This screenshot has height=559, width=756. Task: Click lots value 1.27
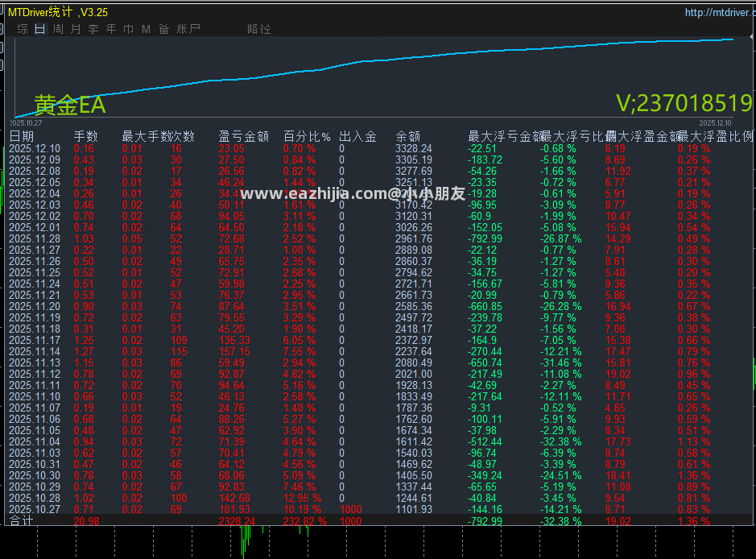[x=84, y=352]
